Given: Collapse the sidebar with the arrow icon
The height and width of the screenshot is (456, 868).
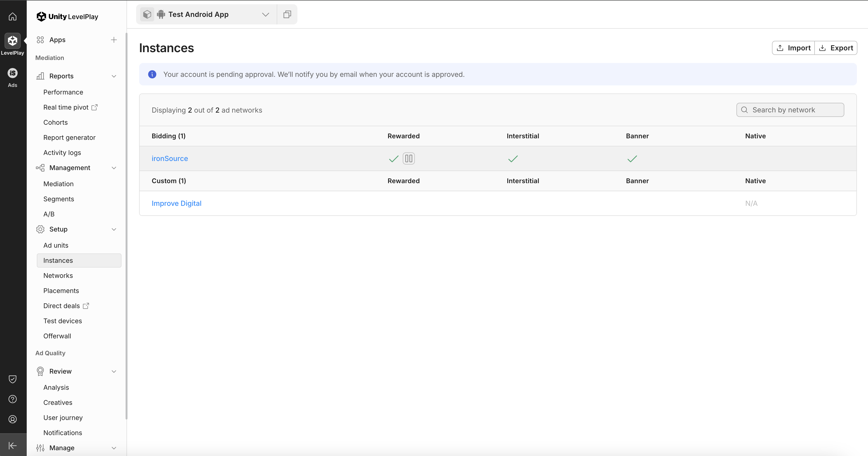Looking at the screenshot, I should [x=12, y=446].
